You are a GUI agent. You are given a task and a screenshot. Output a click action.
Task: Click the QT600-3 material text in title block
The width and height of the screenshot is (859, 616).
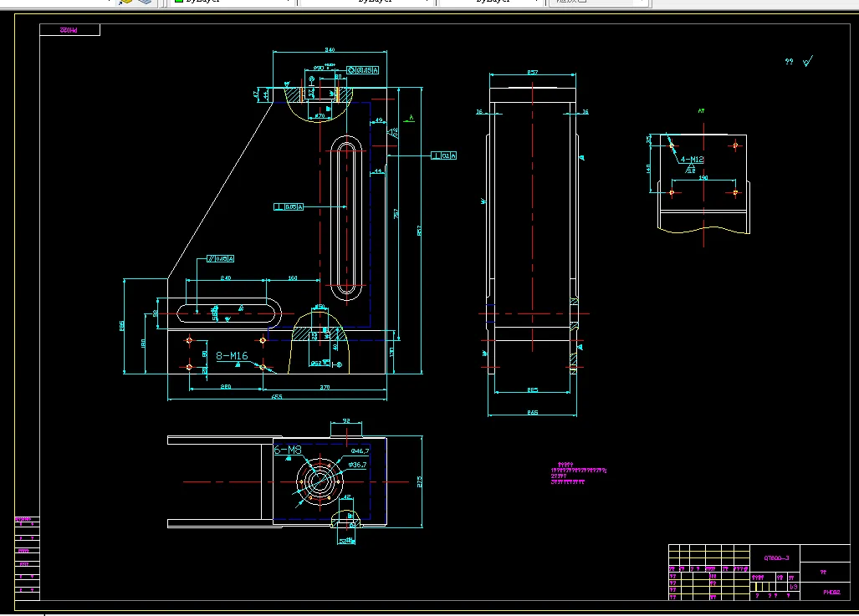(776, 558)
